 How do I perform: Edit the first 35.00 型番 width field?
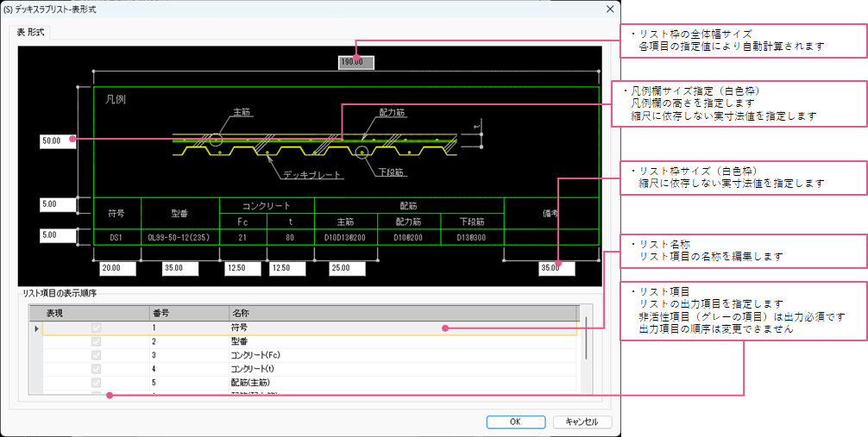tap(180, 268)
